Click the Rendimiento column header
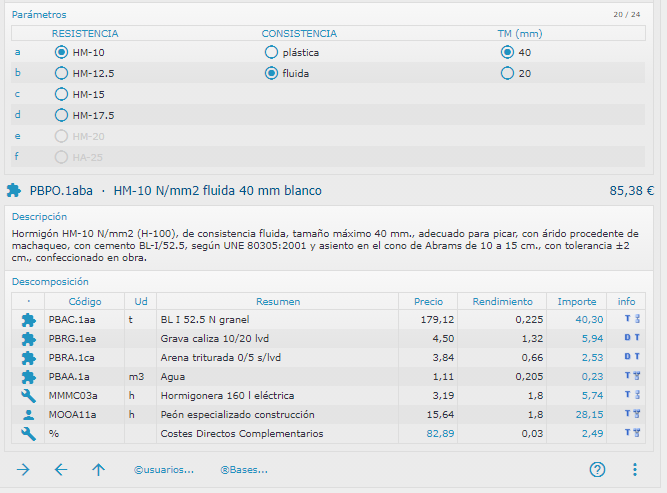Viewport: 667px width, 493px height. (502, 301)
